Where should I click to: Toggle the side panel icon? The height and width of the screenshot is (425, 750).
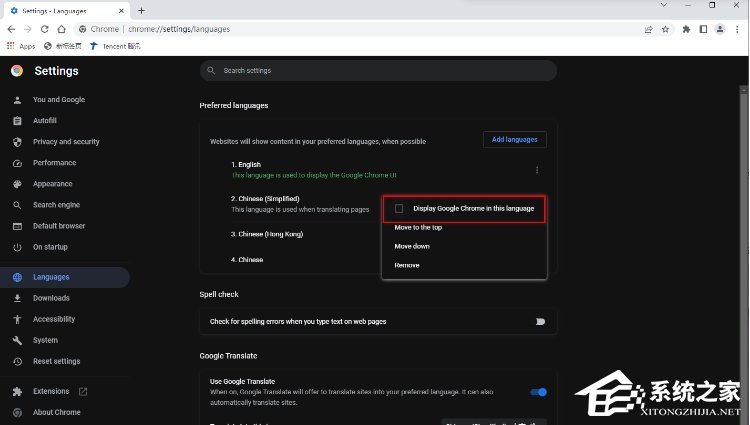coord(703,29)
